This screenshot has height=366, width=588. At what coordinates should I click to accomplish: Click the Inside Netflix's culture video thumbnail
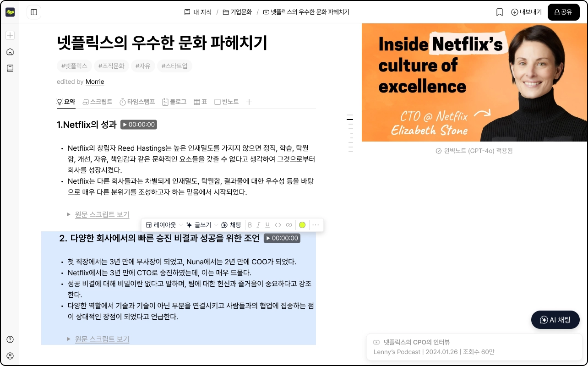474,82
